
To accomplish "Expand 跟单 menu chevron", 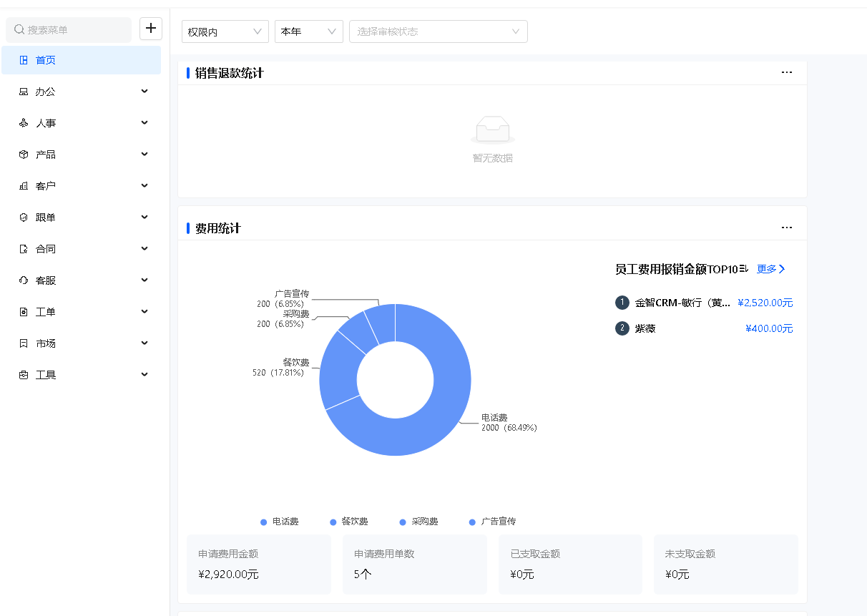I will (x=144, y=217).
